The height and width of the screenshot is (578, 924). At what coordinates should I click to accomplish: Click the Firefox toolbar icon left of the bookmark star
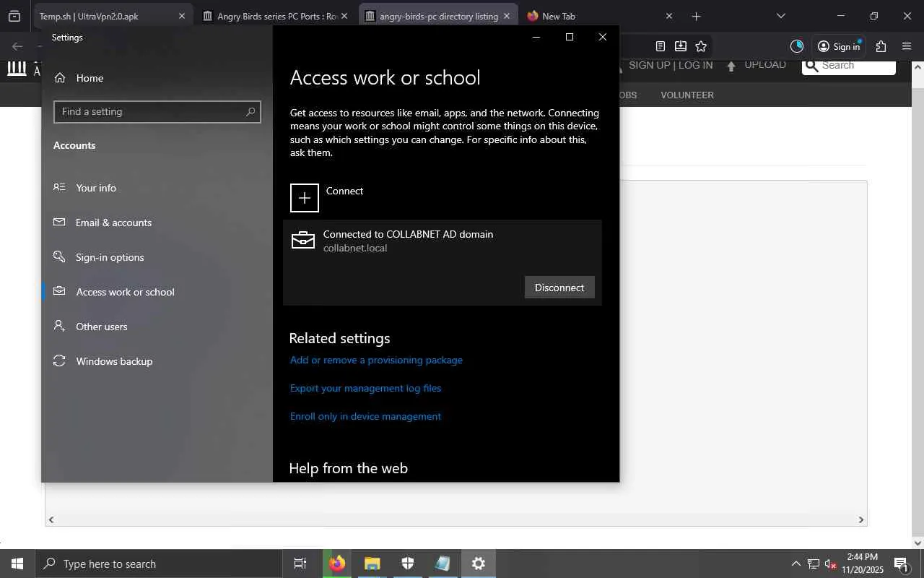(x=680, y=46)
